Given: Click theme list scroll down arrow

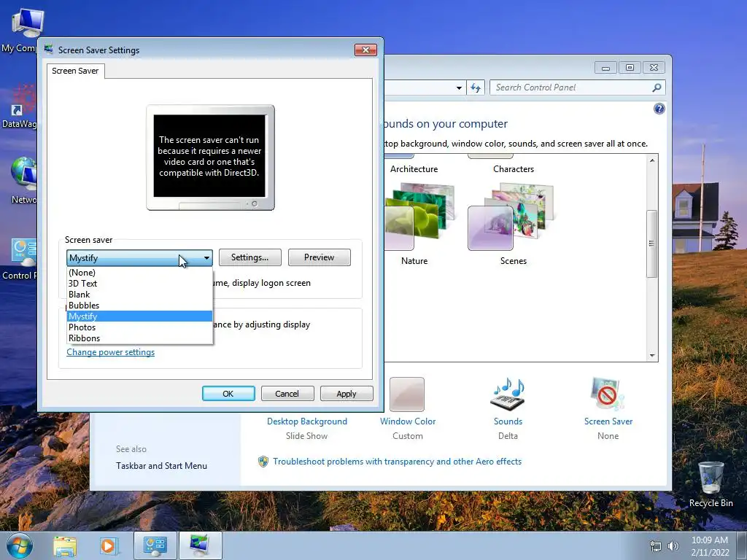Looking at the screenshot, I should 652,356.
